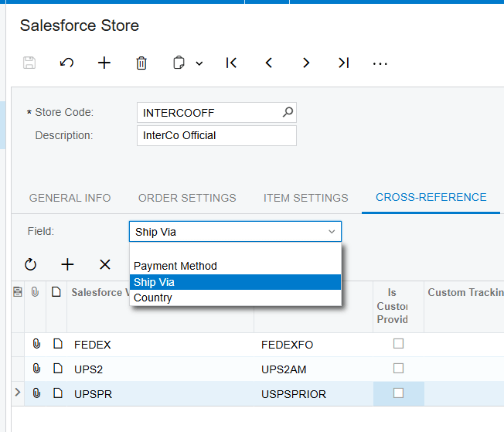
Task: Click the USPSPRIOR cell
Action: click(x=313, y=394)
